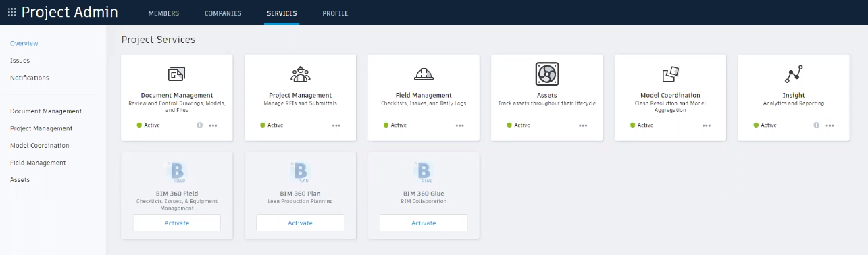Click Active status on Field Management card
This screenshot has height=255, width=868.
point(395,125)
